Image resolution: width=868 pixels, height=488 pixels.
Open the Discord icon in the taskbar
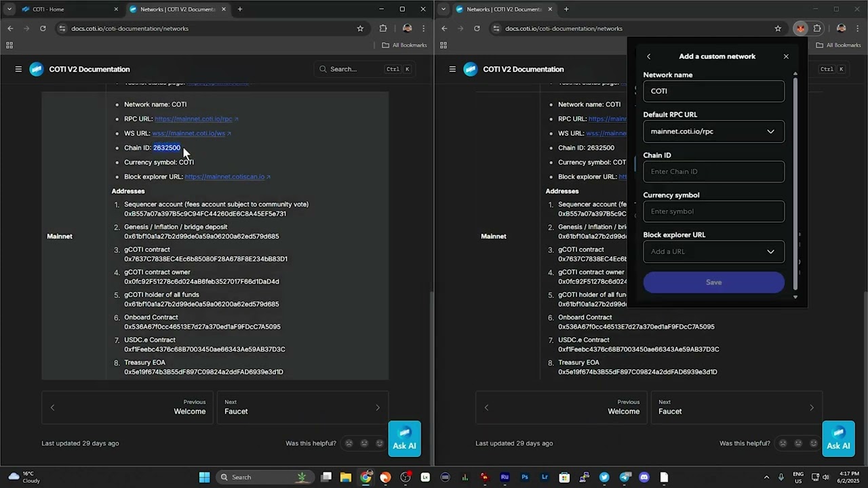click(644, 477)
